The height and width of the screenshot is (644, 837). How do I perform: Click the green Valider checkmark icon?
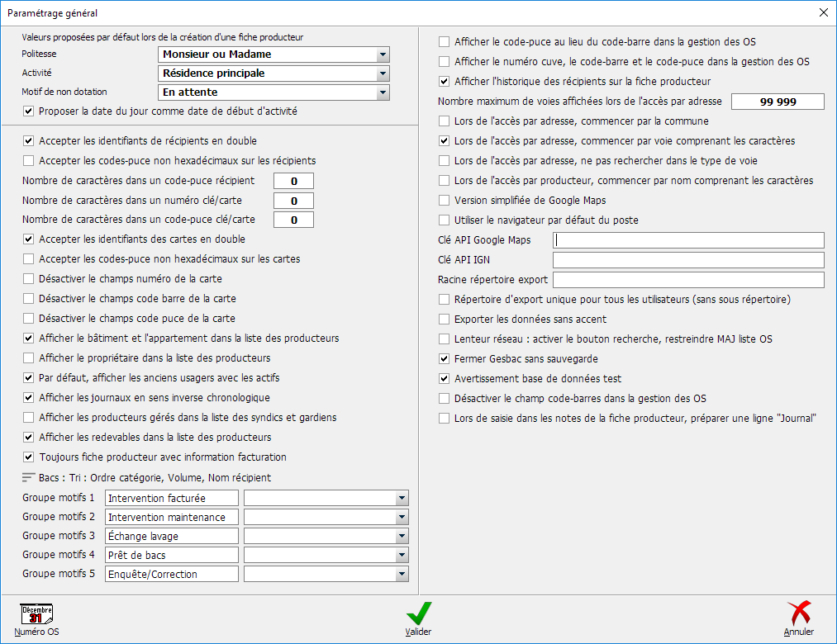click(418, 613)
